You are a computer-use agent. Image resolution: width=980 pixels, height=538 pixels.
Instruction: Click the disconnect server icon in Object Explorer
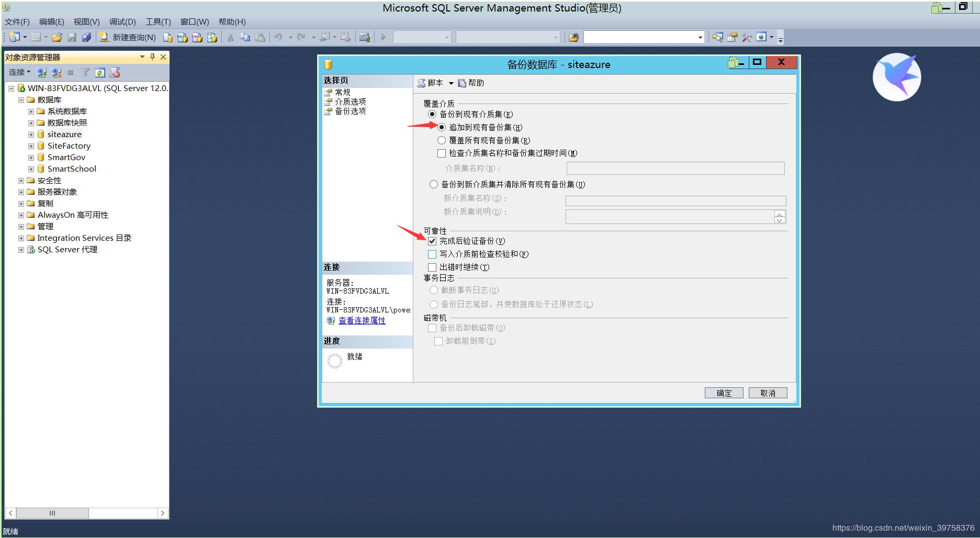[56, 72]
